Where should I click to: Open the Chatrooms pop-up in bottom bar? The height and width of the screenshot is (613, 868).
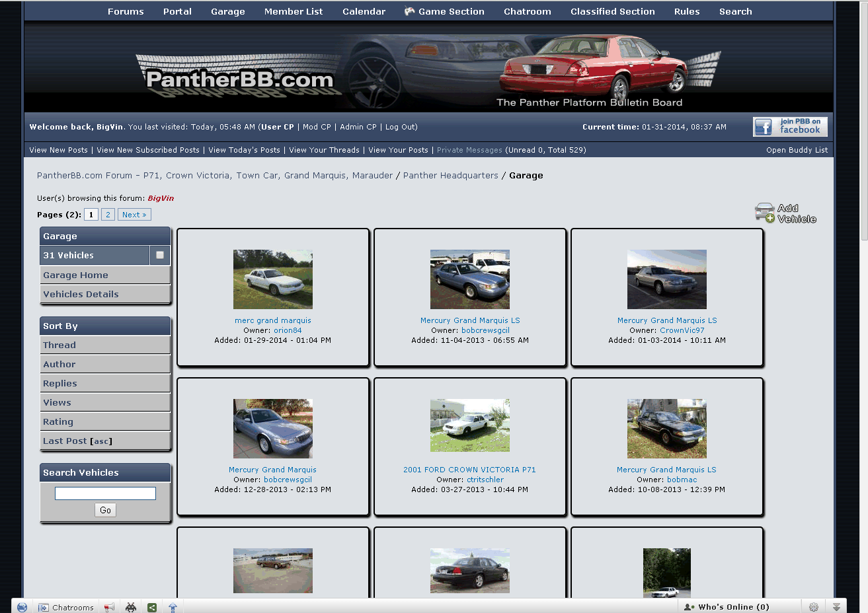click(66, 607)
